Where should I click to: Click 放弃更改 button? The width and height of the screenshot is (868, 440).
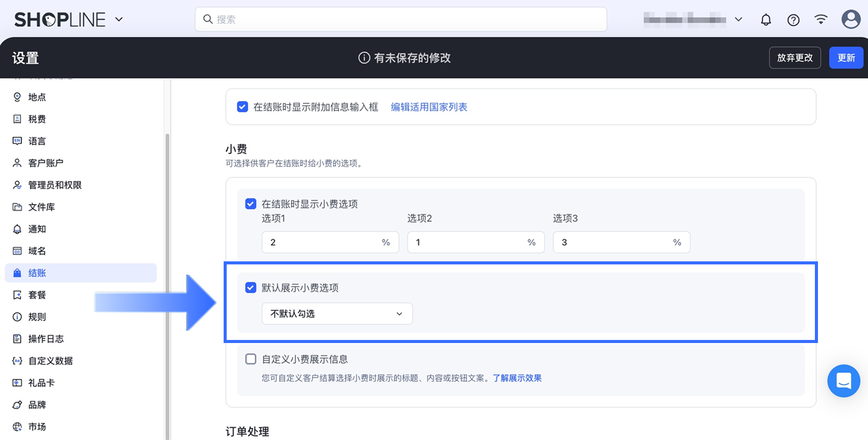[794, 58]
